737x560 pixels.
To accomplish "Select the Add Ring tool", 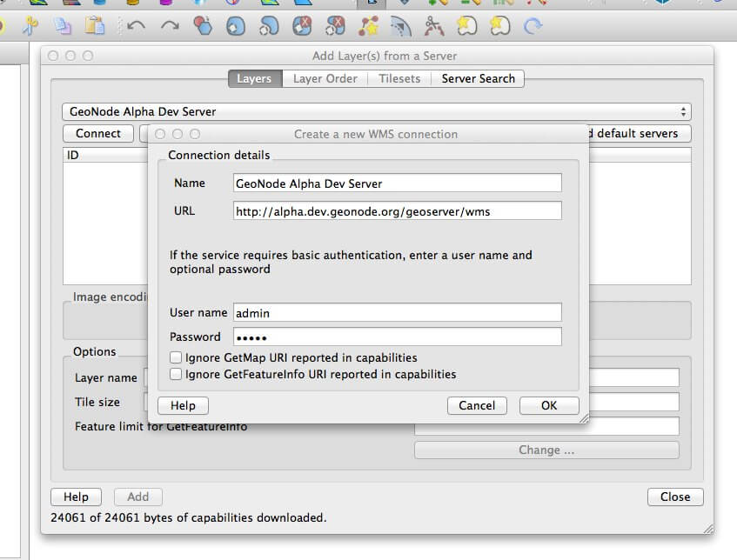I will coord(236,26).
